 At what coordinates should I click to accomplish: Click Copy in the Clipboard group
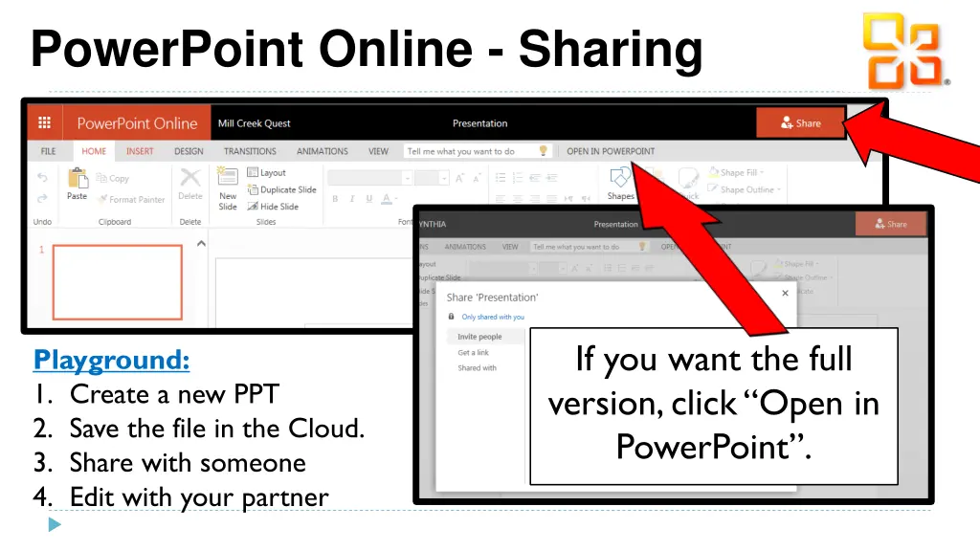113,179
